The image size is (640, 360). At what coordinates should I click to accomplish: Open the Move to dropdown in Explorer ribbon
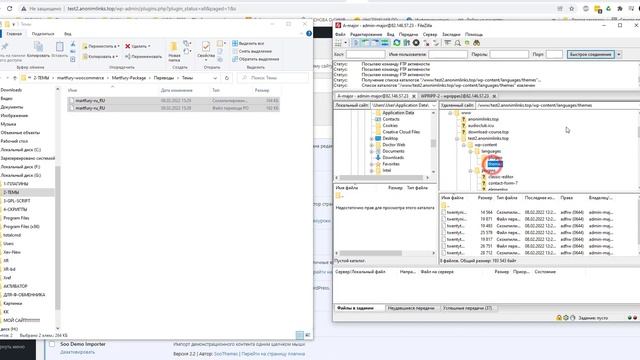tap(100, 46)
